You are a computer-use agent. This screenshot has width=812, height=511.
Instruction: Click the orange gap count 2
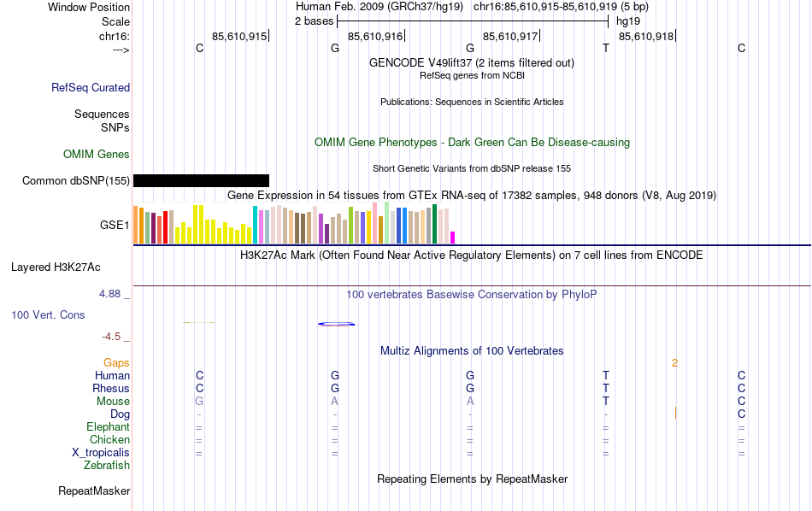pos(674,363)
